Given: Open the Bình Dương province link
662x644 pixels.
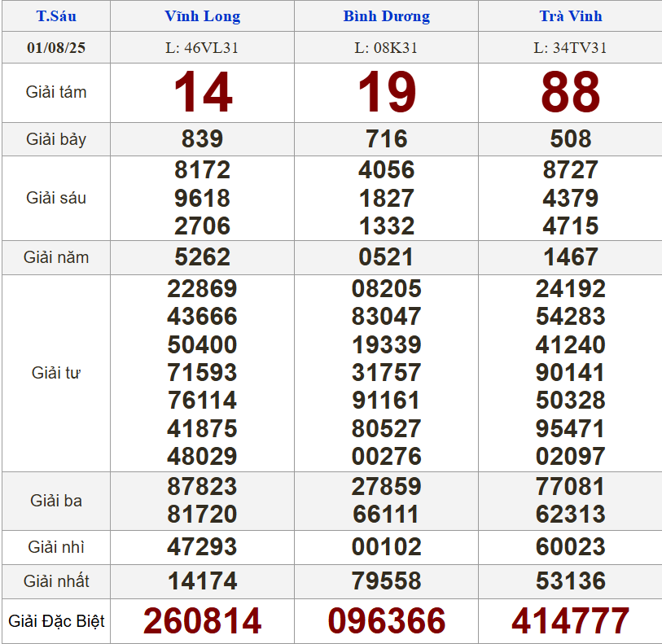Looking at the screenshot, I should [386, 16].
